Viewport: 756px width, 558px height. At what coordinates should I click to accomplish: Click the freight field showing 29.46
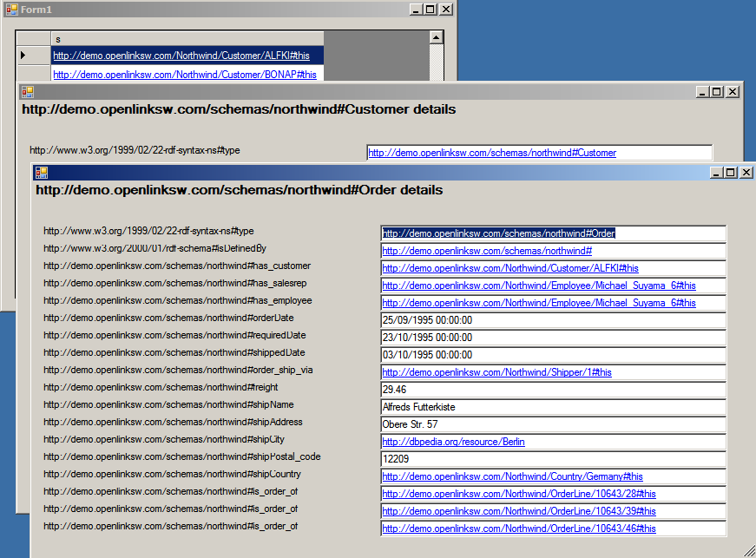552,390
